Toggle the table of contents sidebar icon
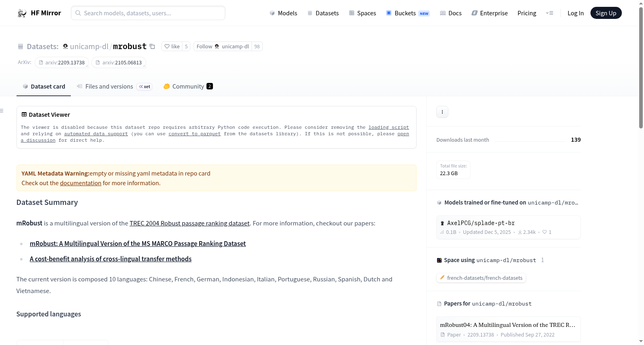Screen dimensions: 644x345 coord(2,111)
